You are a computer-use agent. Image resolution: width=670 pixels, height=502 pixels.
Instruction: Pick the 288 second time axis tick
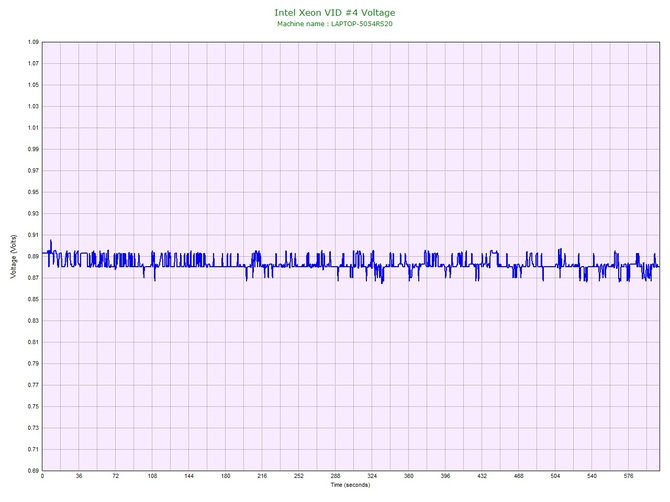click(x=335, y=477)
